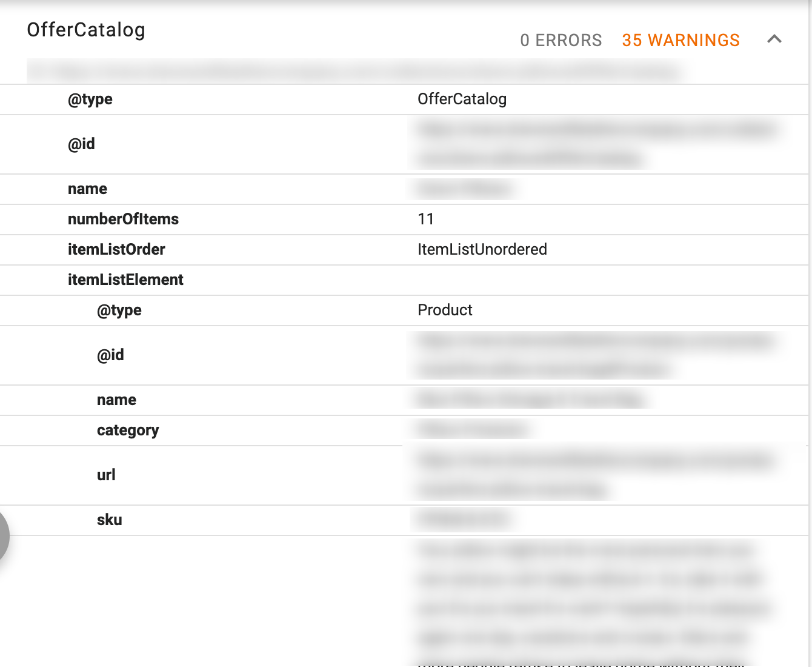This screenshot has height=667, width=812.
Task: Select the itemListOrder property label
Action: click(x=116, y=249)
